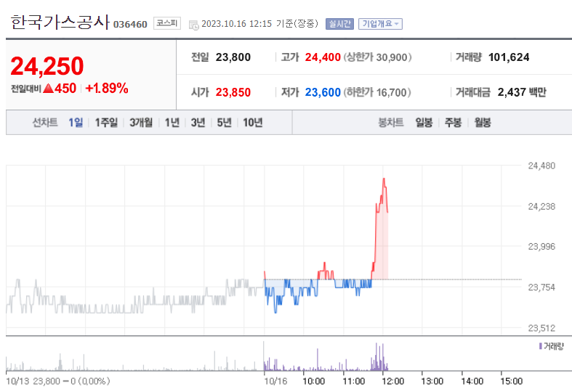Switch line chart to 3년

[198, 123]
